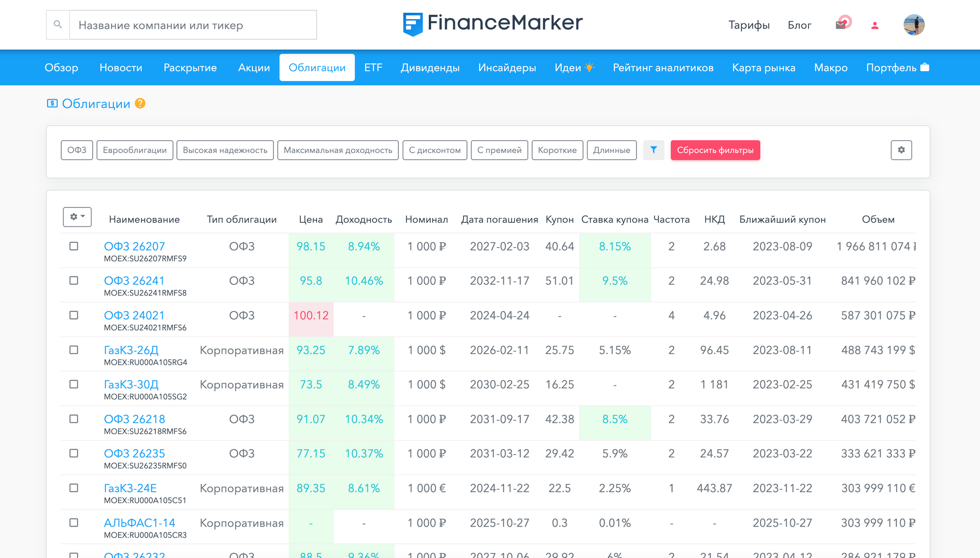The width and height of the screenshot is (980, 558).
Task: Open the FinanceMarker logo home link
Action: [x=492, y=24]
